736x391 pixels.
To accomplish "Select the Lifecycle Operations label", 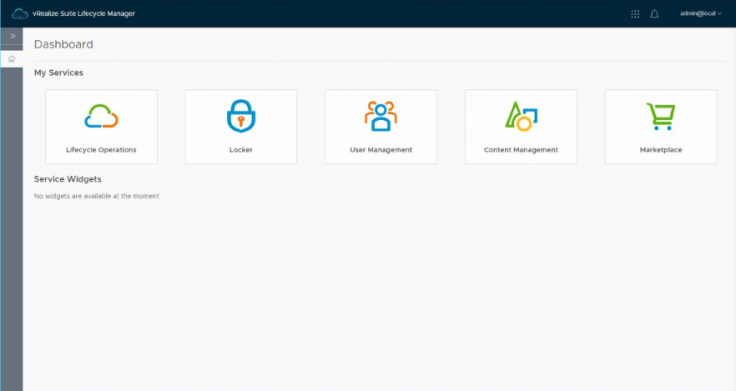I will pos(101,150).
